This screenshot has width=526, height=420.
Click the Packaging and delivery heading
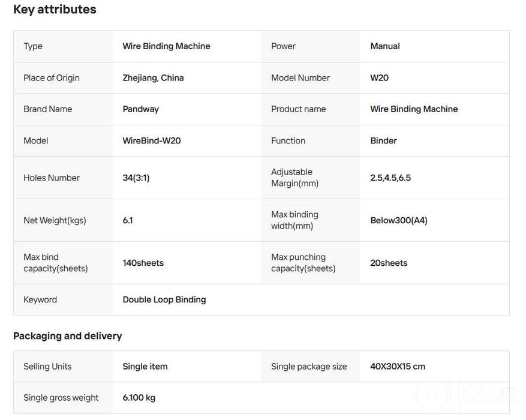coord(67,336)
